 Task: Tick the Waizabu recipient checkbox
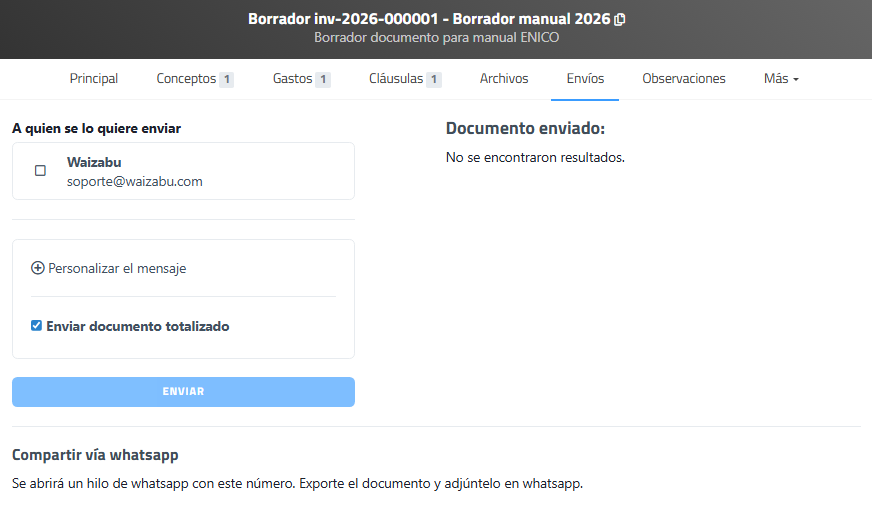click(40, 171)
